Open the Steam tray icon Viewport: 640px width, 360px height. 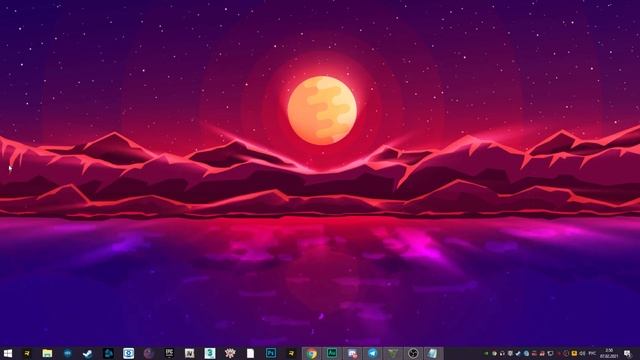518,353
